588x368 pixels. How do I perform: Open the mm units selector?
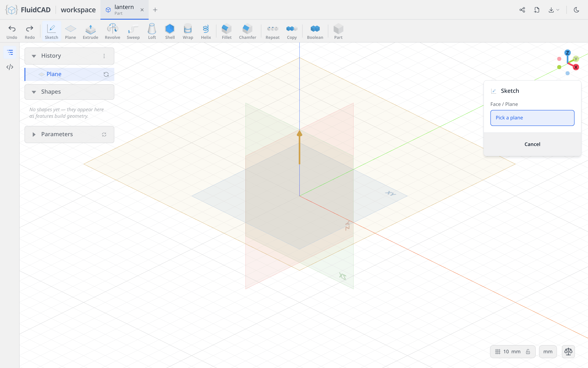[548, 351]
